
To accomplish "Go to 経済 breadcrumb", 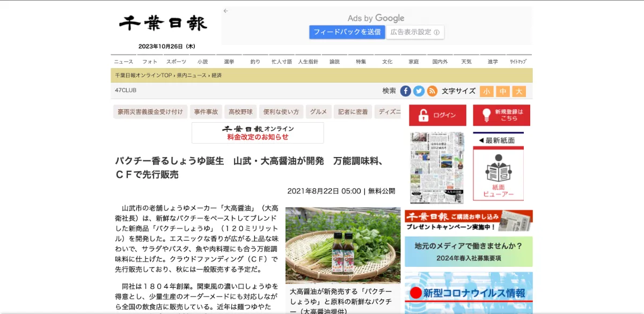I will 216,76.
